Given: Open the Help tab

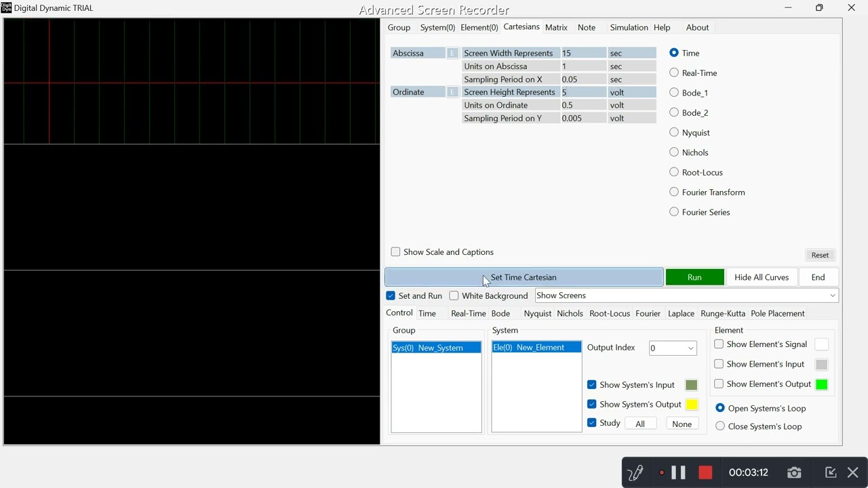Looking at the screenshot, I should (662, 27).
